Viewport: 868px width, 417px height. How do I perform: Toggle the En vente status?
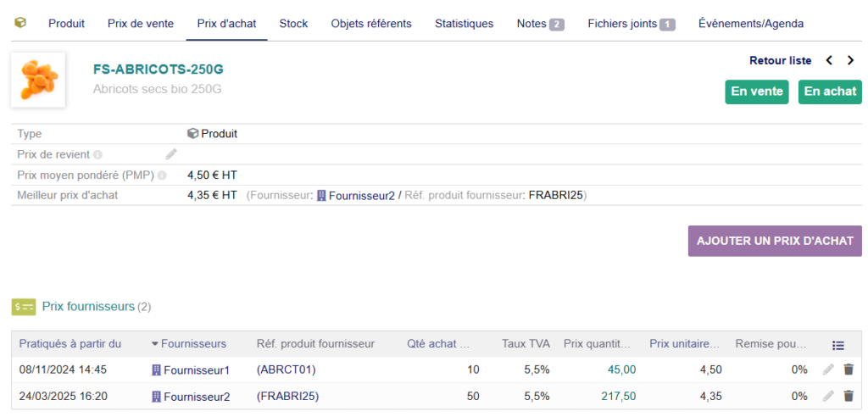click(757, 92)
